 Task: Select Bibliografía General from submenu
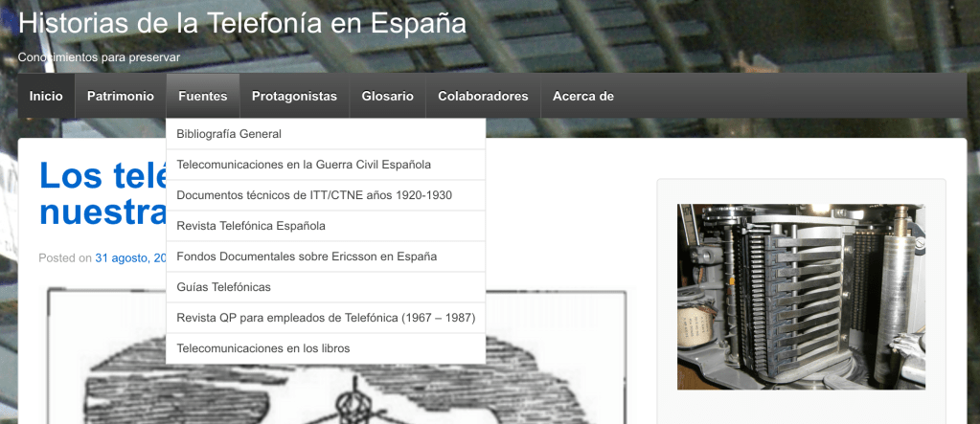click(229, 134)
